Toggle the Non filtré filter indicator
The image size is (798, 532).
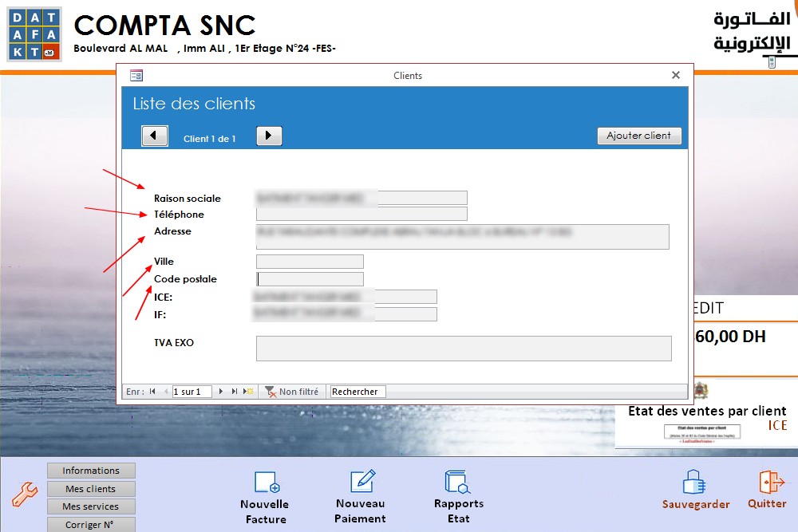pos(292,392)
